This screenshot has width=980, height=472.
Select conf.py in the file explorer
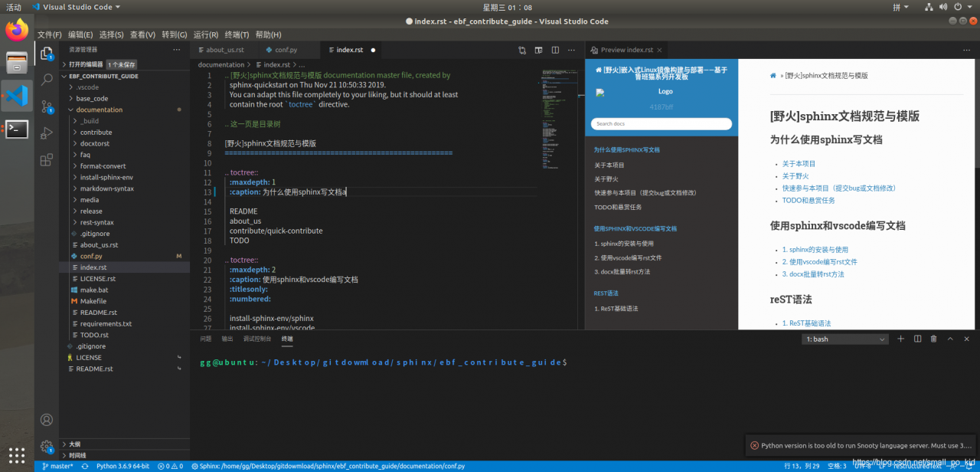[124, 256]
